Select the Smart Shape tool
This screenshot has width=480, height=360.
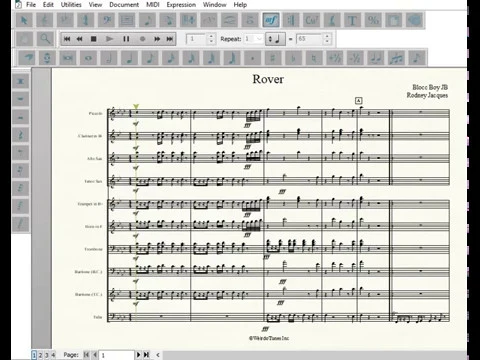coord(230,20)
